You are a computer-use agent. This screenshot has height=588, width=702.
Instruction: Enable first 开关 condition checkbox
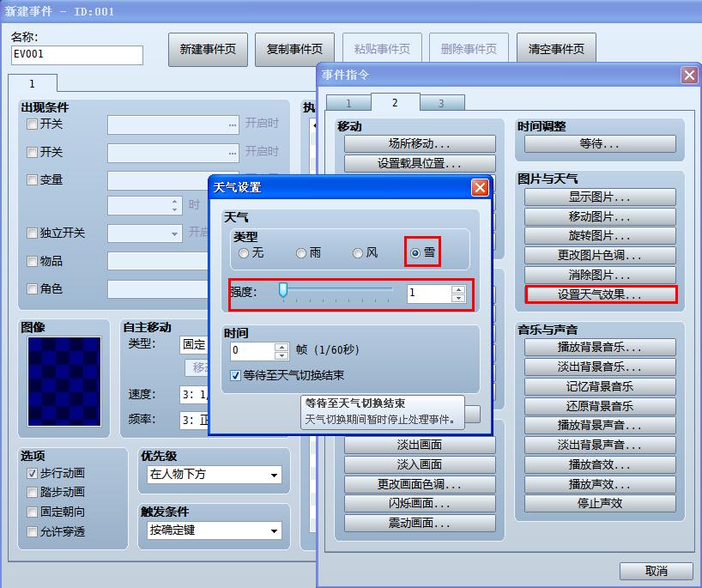pyautogui.click(x=32, y=124)
